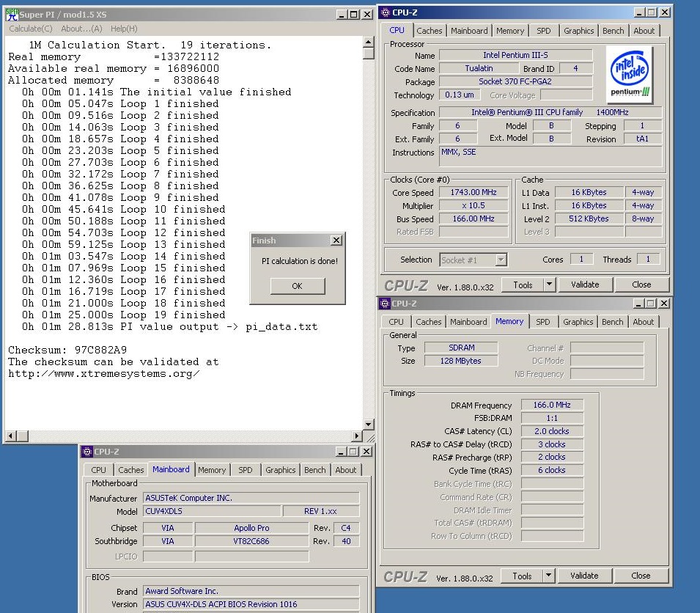Click OK in the Finish dialog
This screenshot has width=700, height=613.
(298, 286)
